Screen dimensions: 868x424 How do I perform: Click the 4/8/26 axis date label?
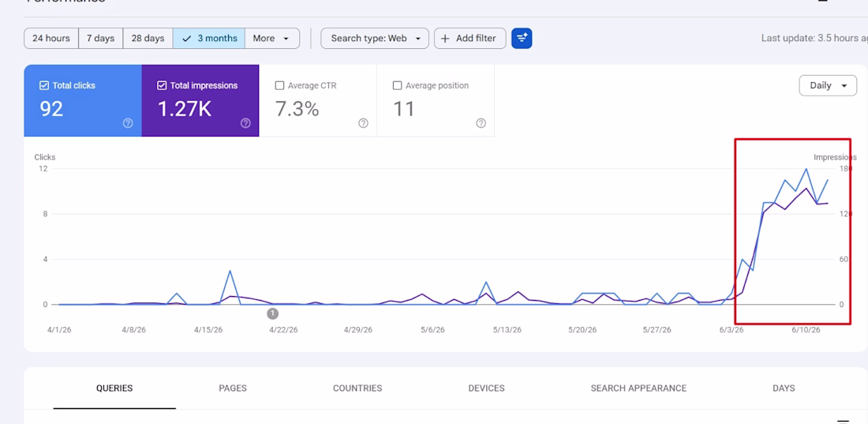click(133, 330)
